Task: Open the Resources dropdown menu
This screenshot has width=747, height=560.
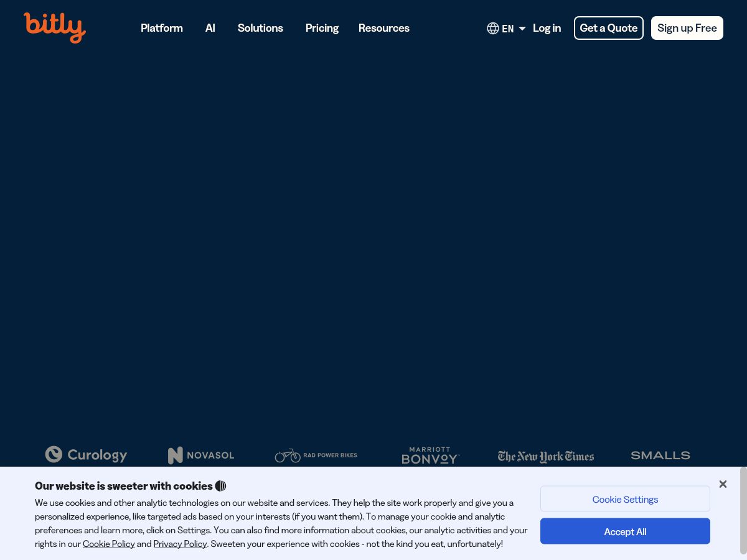Action: (384, 28)
